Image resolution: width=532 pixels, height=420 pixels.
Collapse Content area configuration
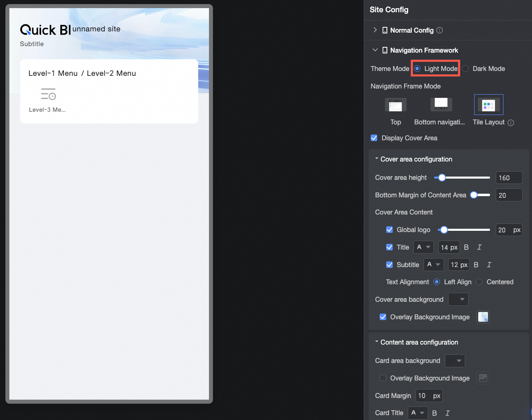[x=377, y=342]
